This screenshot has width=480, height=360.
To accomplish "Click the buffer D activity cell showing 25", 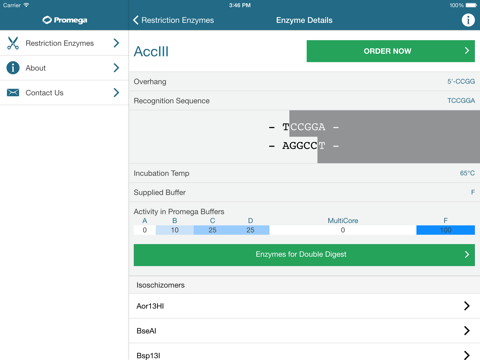I will [250, 230].
